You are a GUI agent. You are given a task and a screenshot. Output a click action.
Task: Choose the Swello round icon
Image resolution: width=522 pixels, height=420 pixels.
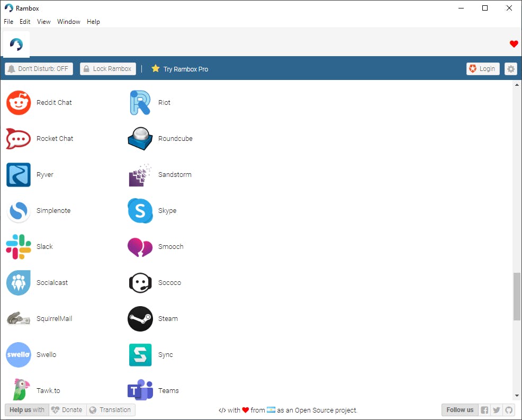point(19,355)
